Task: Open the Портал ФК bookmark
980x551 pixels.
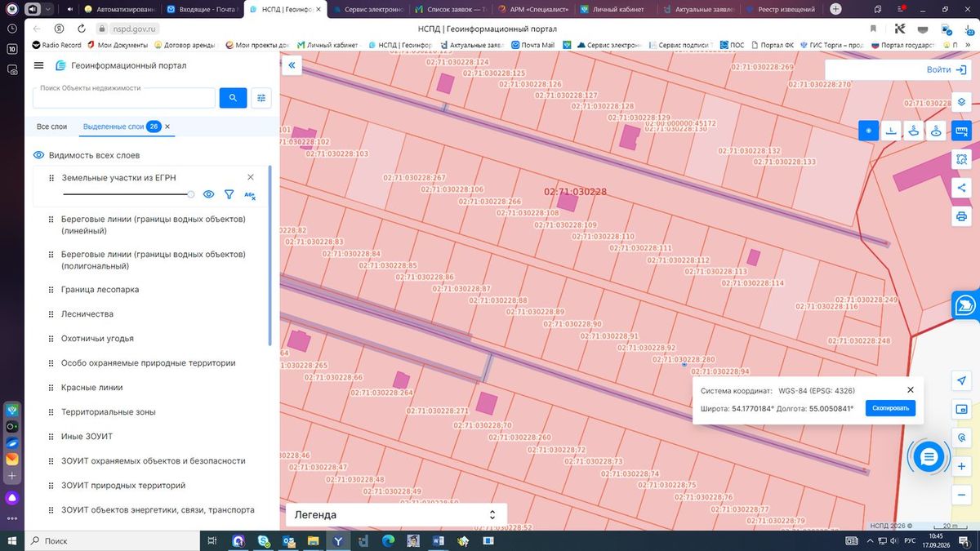Action: click(x=772, y=45)
